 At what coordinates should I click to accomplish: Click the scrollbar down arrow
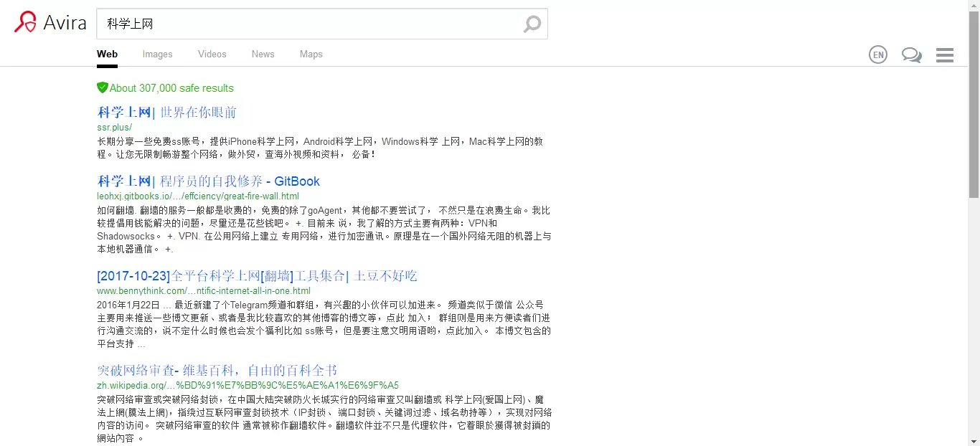tap(974, 440)
